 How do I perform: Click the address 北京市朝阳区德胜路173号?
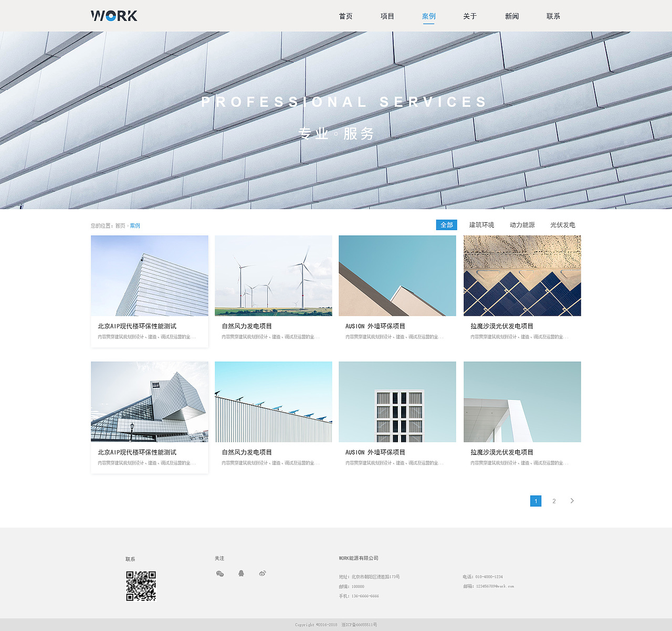376,577
